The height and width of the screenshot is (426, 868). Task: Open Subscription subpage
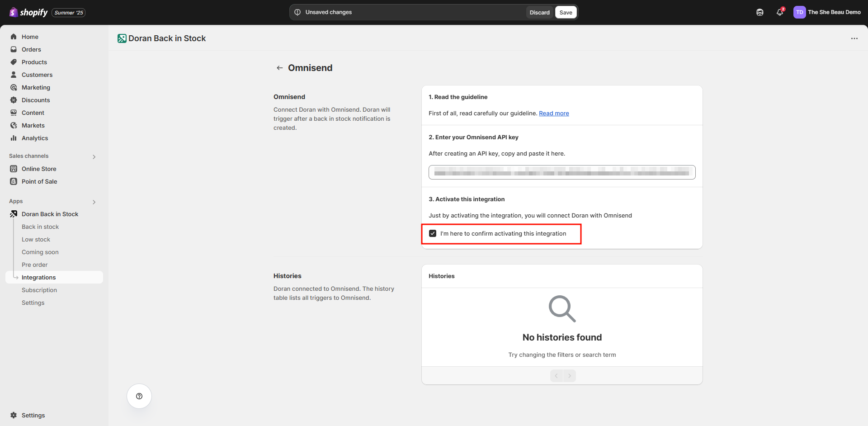tap(39, 290)
